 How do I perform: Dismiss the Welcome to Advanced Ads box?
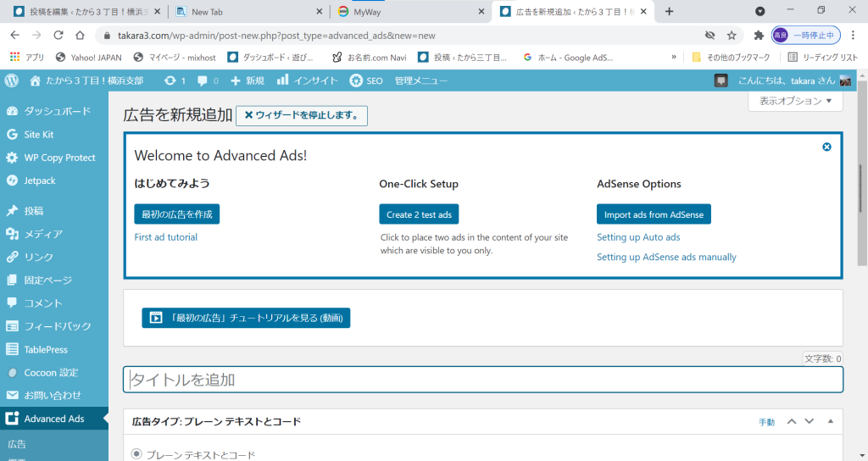point(826,147)
